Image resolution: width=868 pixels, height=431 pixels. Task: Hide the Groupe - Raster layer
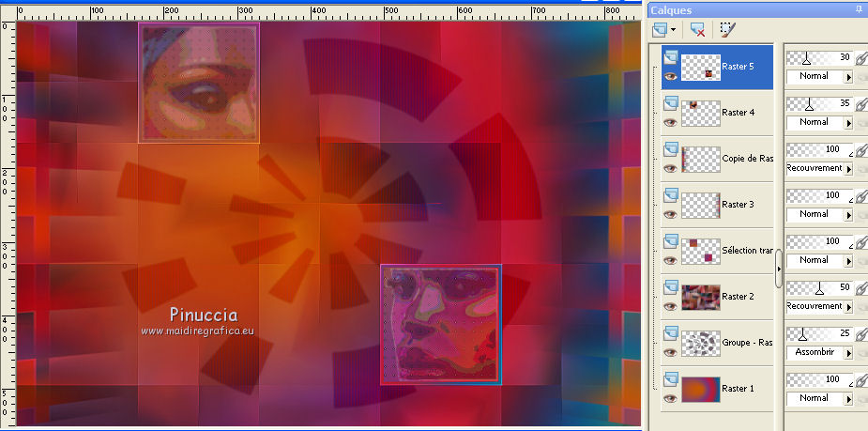tap(670, 352)
